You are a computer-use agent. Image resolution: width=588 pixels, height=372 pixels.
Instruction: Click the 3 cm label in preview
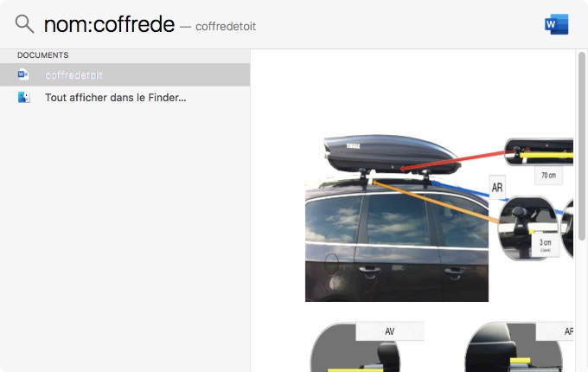(x=546, y=245)
